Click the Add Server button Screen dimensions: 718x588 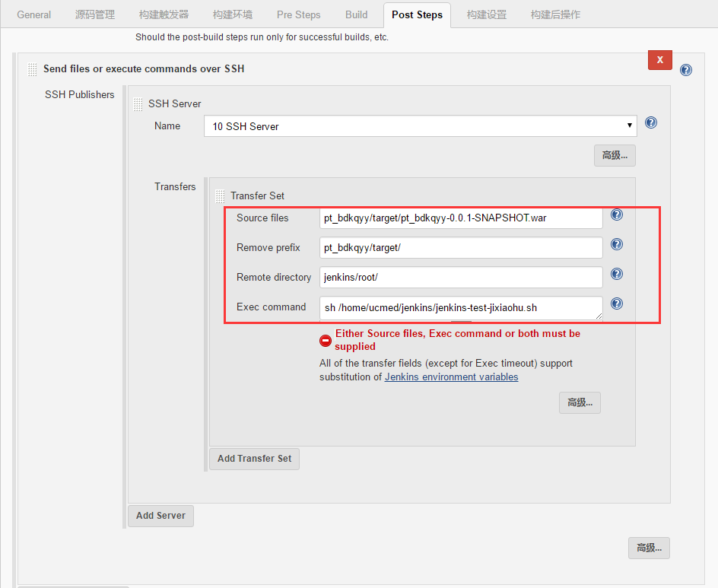[x=160, y=516]
